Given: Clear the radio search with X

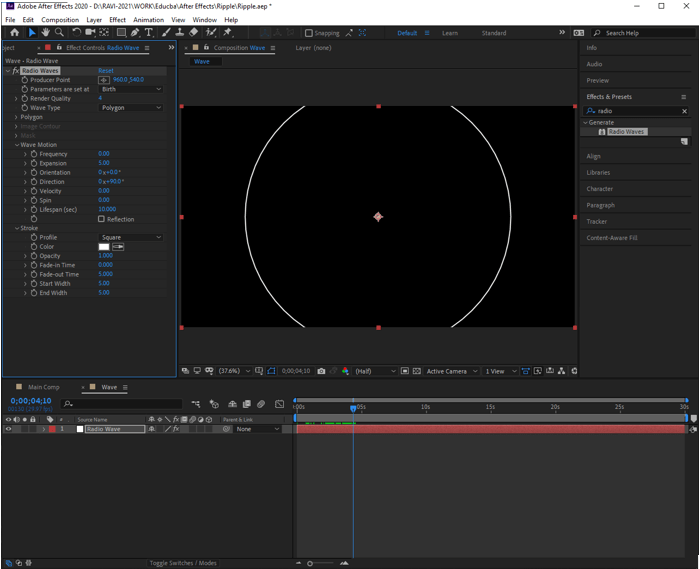Looking at the screenshot, I should pos(684,111).
